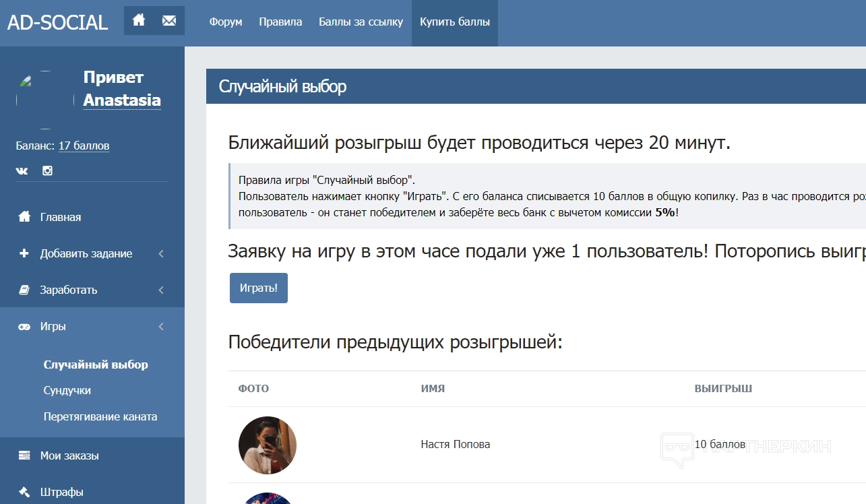The width and height of the screenshot is (866, 504).
Task: Click Настя Попова's winner photo
Action: [268, 445]
